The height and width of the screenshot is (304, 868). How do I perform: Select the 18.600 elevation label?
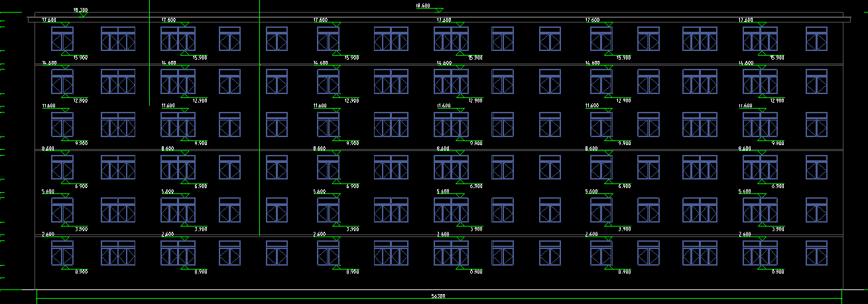[x=422, y=6]
